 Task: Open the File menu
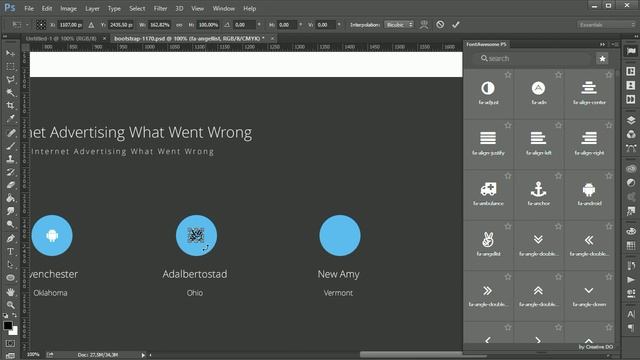click(29, 8)
